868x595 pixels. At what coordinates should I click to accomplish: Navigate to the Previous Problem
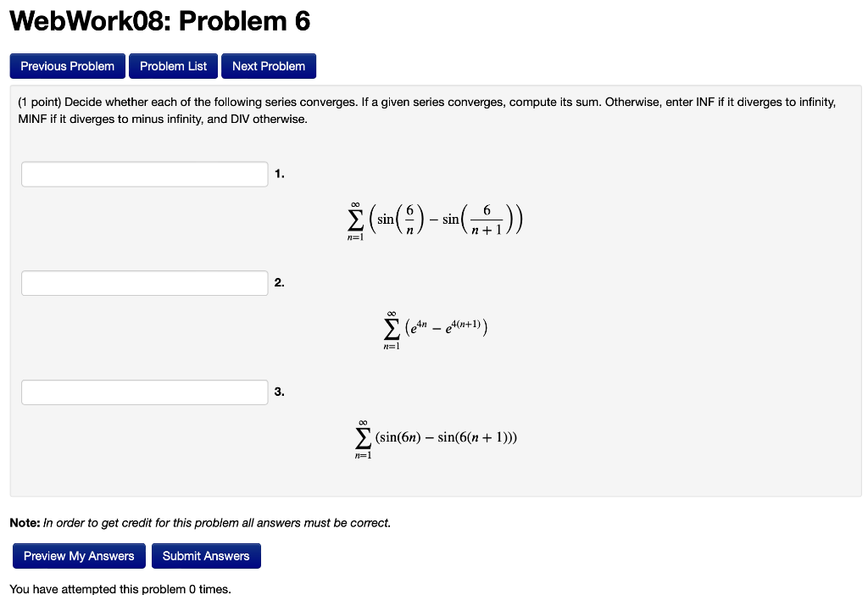(67, 65)
